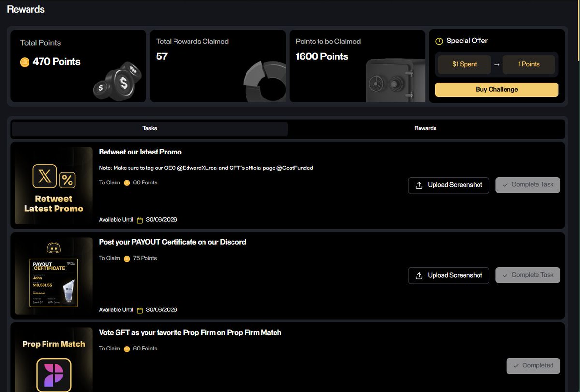Click the 'Retweet our latest Promo' title
Viewport: 580px width, 392px height.
tap(140, 152)
